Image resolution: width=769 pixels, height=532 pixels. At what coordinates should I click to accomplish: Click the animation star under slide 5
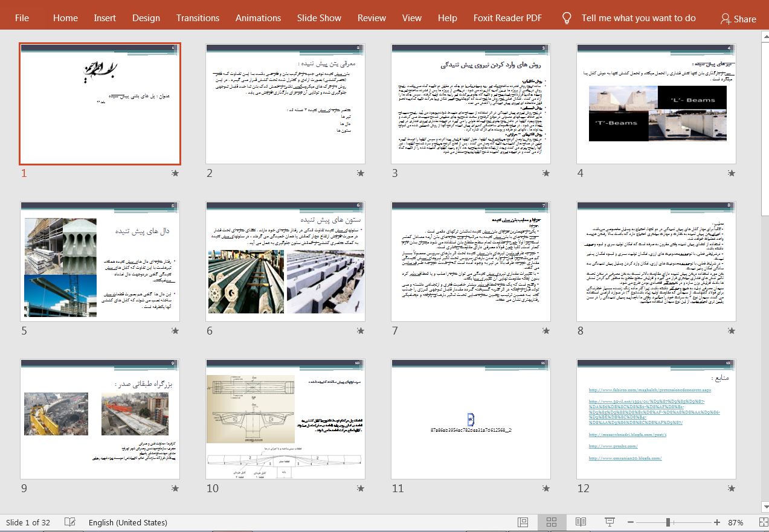coord(175,331)
